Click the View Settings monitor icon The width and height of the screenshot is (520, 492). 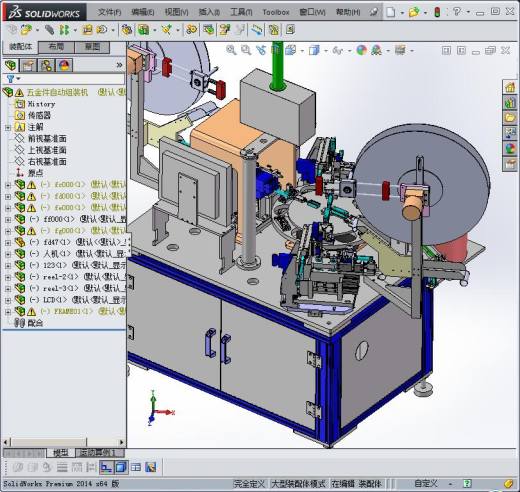pyautogui.click(x=400, y=50)
